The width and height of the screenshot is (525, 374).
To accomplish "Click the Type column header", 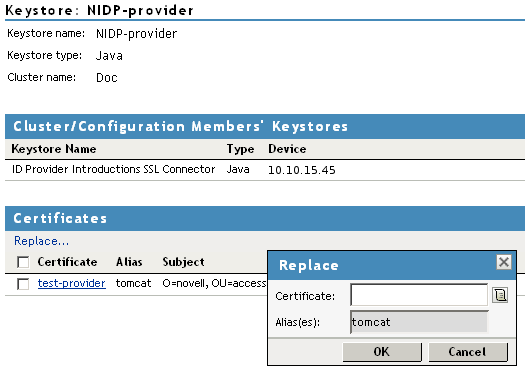I will [x=240, y=149].
